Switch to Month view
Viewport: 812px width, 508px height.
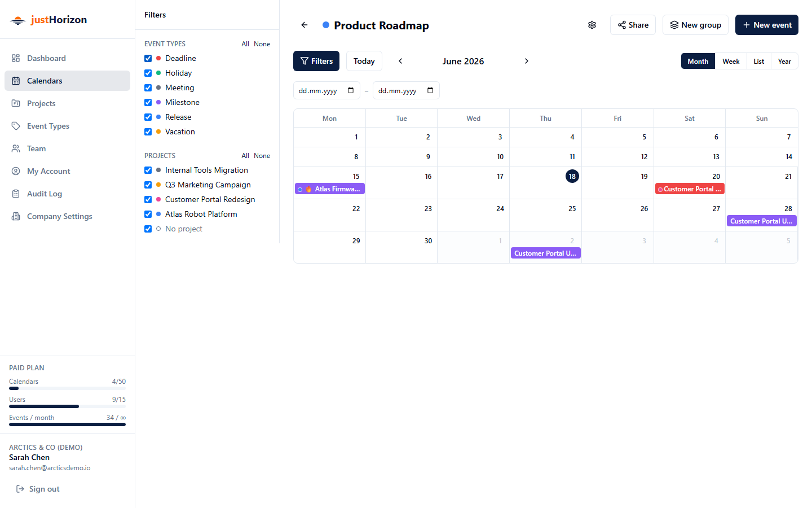(698, 61)
